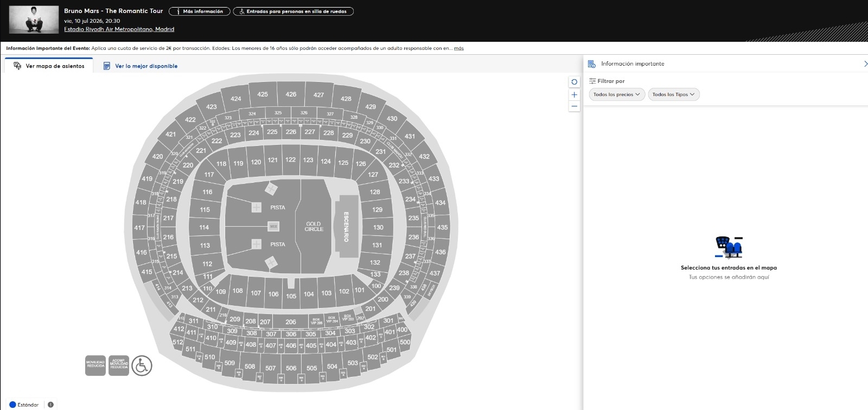Select the Acomp. Movilidad Reducida icon
This screenshot has width=868, height=410.
coord(119,365)
